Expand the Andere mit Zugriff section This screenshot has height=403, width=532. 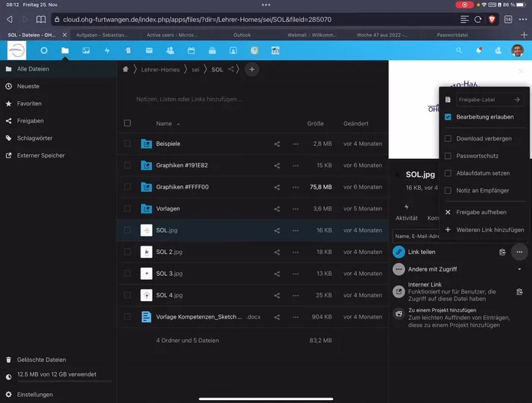[519, 269]
